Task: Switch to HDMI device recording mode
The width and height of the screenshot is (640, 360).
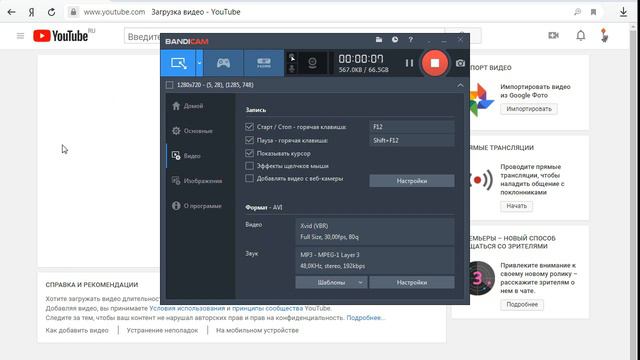Action: 264,63
